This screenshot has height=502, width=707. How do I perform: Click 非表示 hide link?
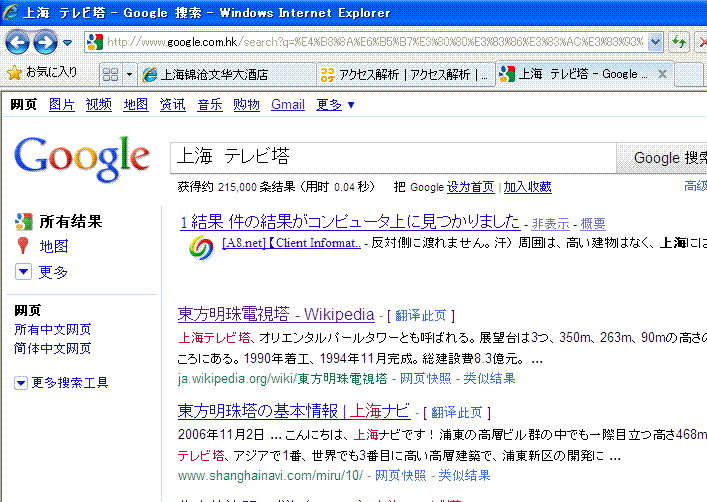coord(551,224)
